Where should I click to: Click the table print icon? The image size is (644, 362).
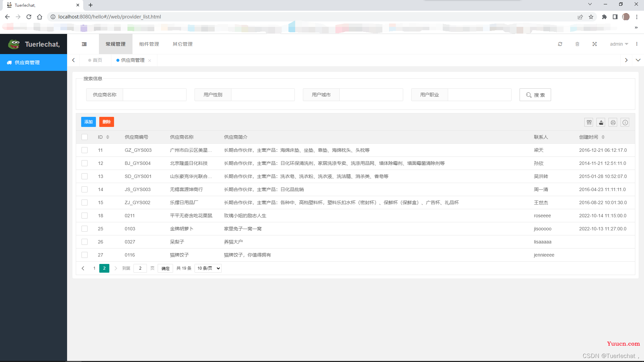(x=613, y=122)
